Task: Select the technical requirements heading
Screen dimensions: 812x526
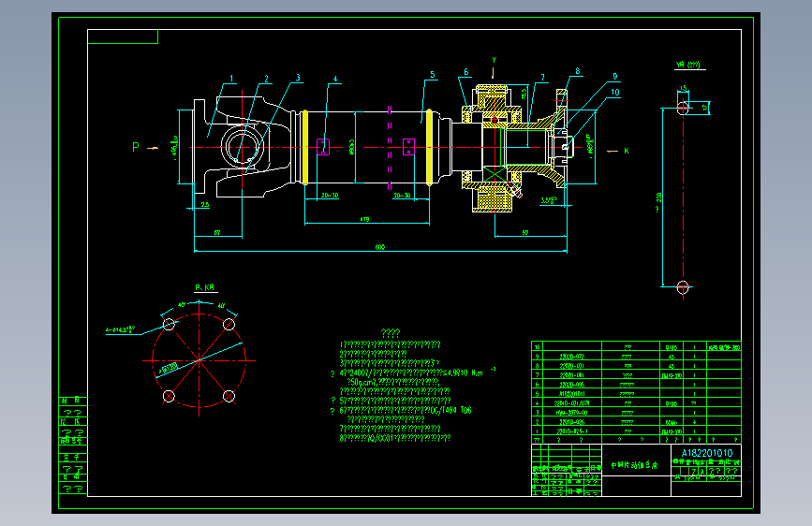Action: [x=391, y=333]
